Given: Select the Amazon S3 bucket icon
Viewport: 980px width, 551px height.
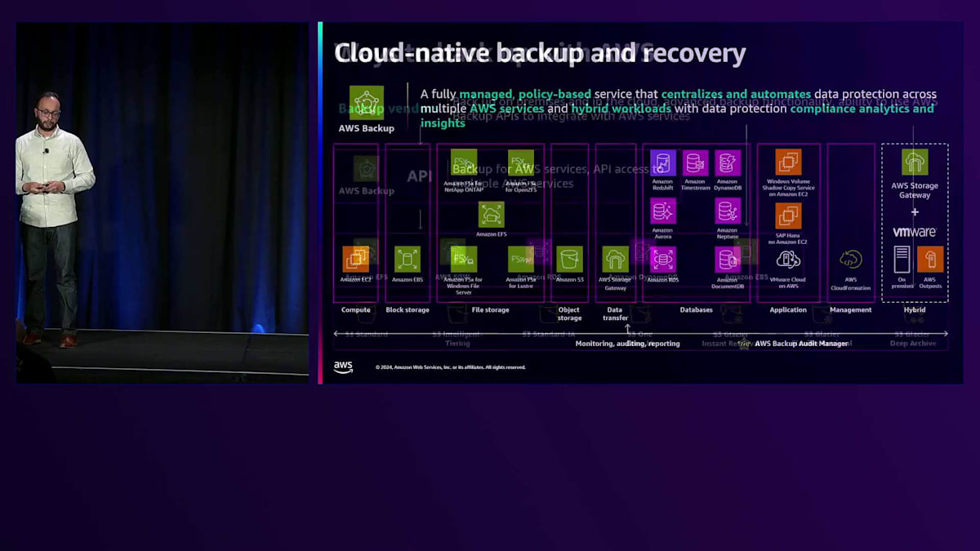Looking at the screenshot, I should point(570,259).
